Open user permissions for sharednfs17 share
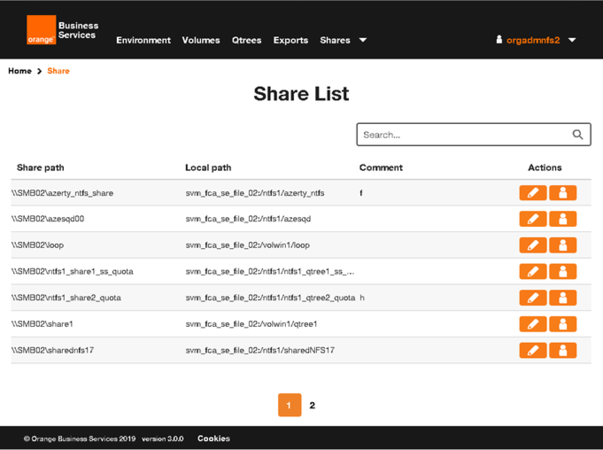 point(563,350)
